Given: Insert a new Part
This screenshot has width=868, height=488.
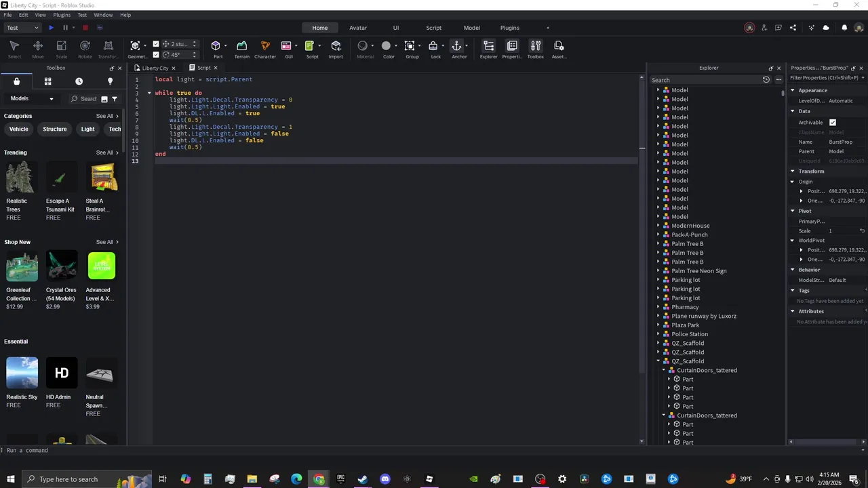Looking at the screenshot, I should [x=218, y=49].
